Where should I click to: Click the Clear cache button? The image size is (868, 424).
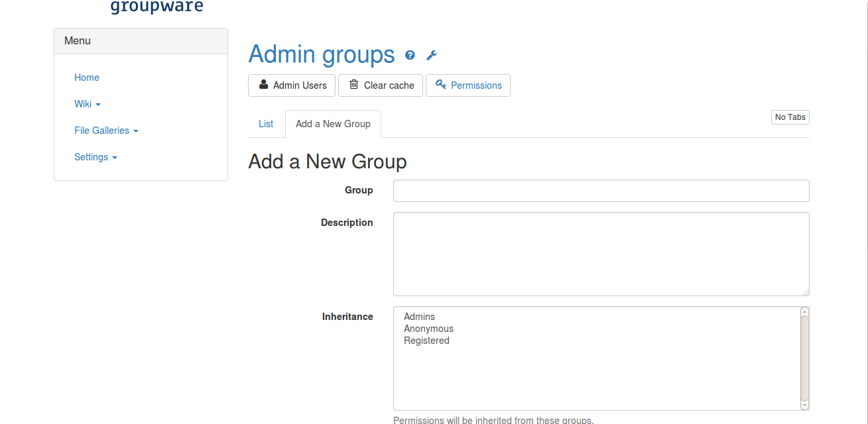(x=381, y=85)
